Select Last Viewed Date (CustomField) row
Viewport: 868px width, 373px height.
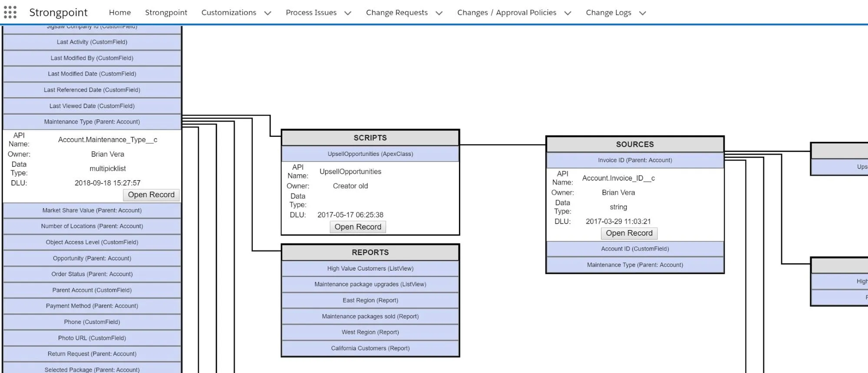pos(92,106)
